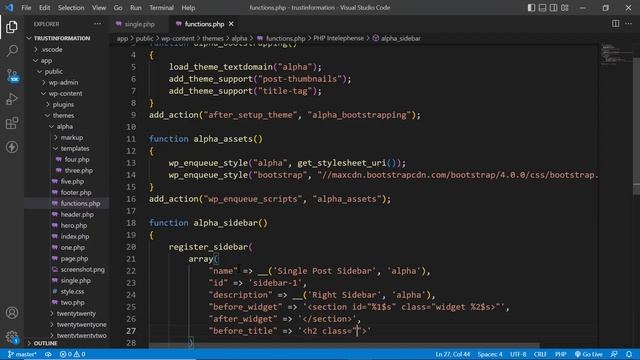Screen dimensions: 640x360
Task: Open the Source Control view
Action: 12,76
